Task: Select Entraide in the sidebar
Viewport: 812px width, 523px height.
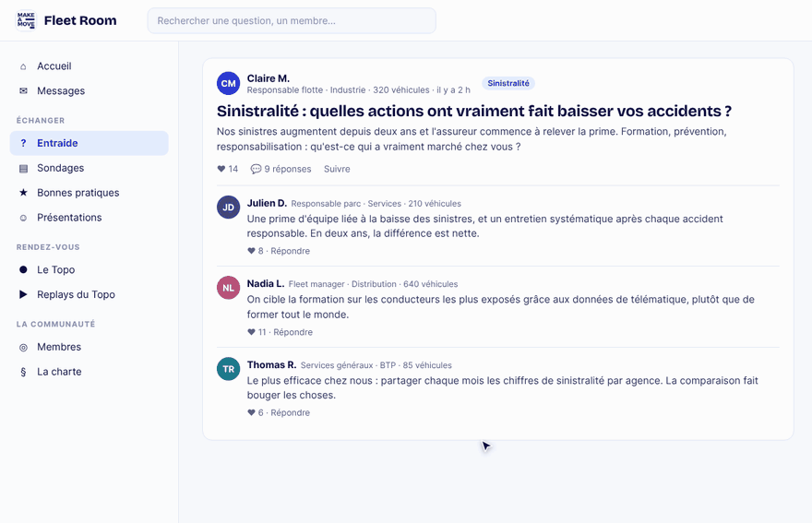Action: pyautogui.click(x=90, y=144)
